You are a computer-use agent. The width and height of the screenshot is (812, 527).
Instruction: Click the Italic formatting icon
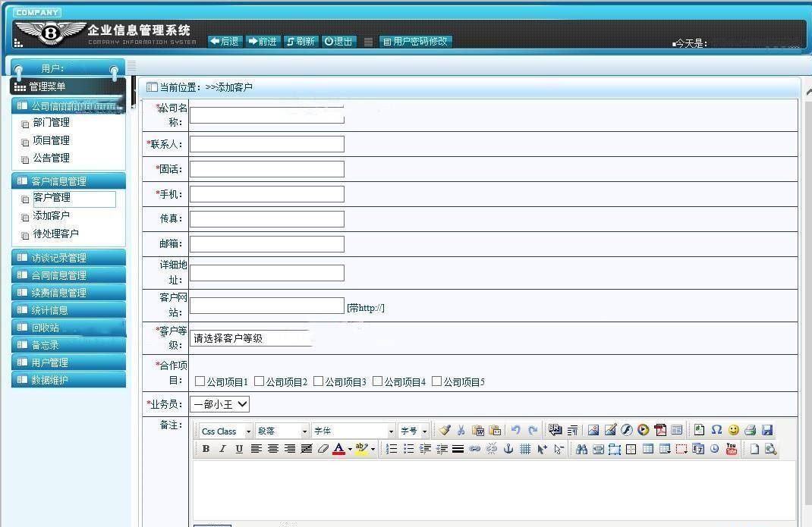222,449
